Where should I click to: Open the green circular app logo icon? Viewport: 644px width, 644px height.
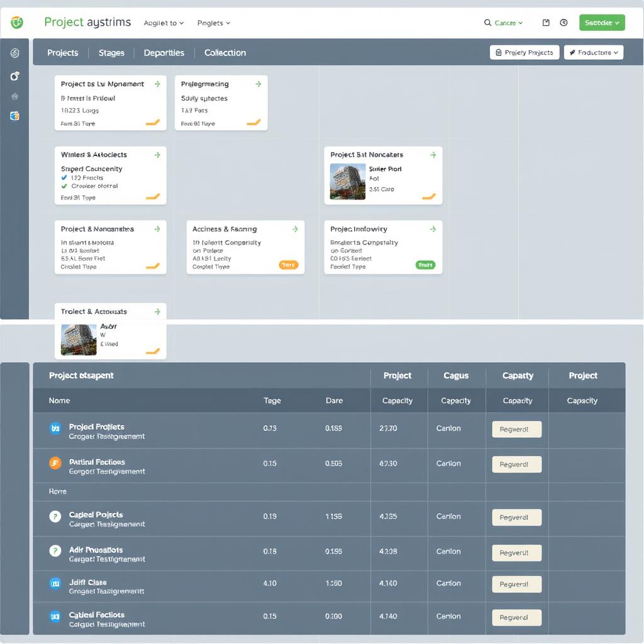click(x=17, y=21)
